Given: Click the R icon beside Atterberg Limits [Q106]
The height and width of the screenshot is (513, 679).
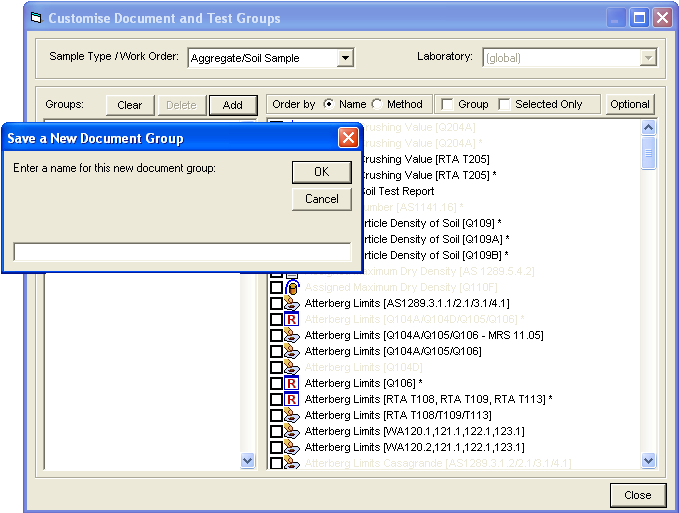Looking at the screenshot, I should (x=292, y=383).
